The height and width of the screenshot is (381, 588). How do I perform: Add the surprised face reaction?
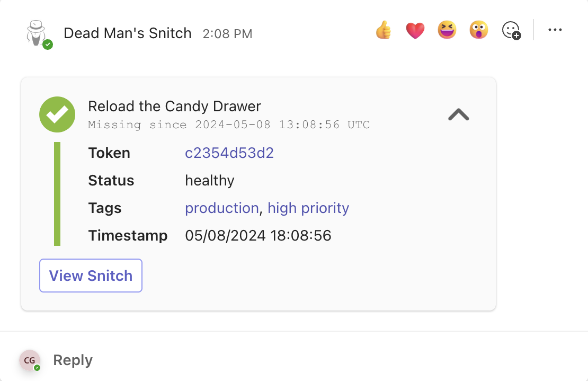[479, 30]
